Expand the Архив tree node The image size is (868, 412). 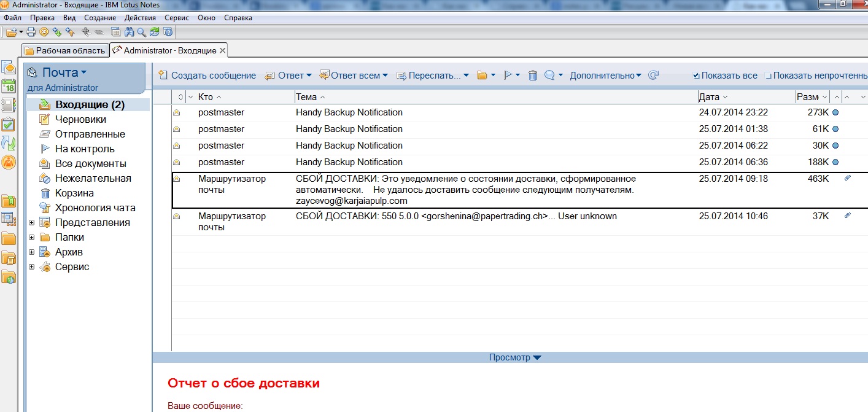click(31, 252)
